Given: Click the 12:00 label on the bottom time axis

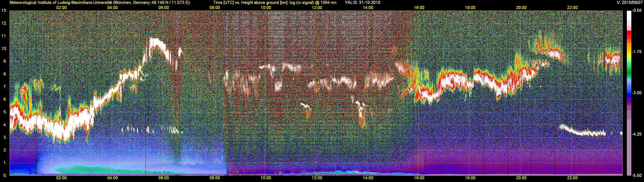Looking at the screenshot, I should tap(317, 178).
